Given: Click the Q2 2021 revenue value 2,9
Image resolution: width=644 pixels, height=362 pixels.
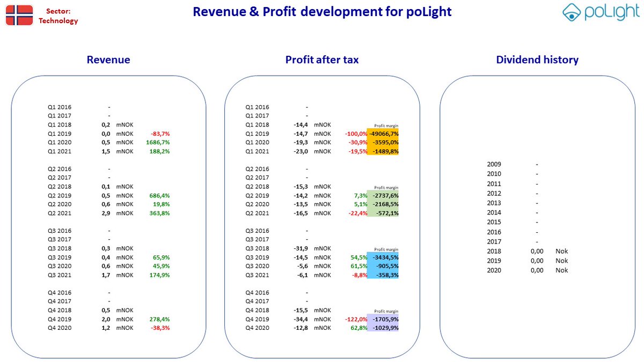Looking at the screenshot, I should tap(106, 213).
